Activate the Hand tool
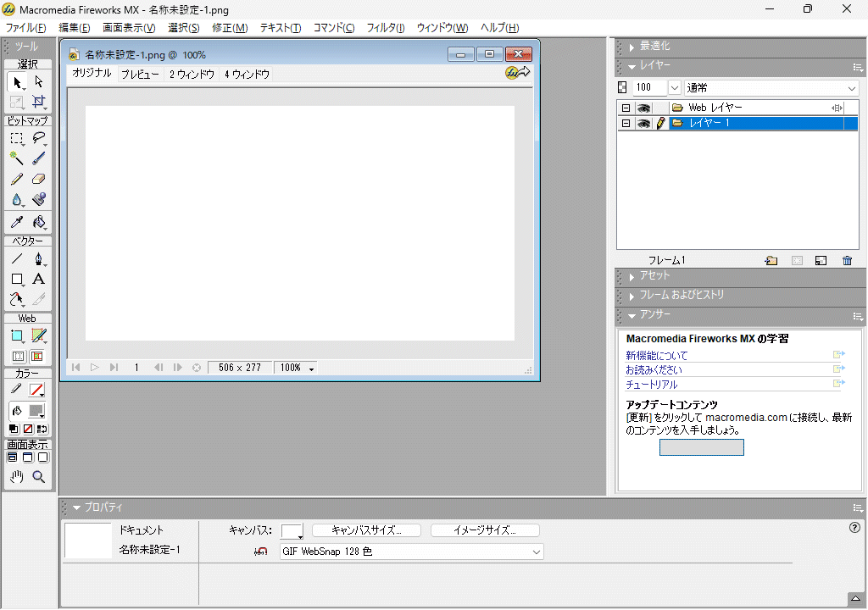Viewport: 868px width, 610px height. (17, 477)
